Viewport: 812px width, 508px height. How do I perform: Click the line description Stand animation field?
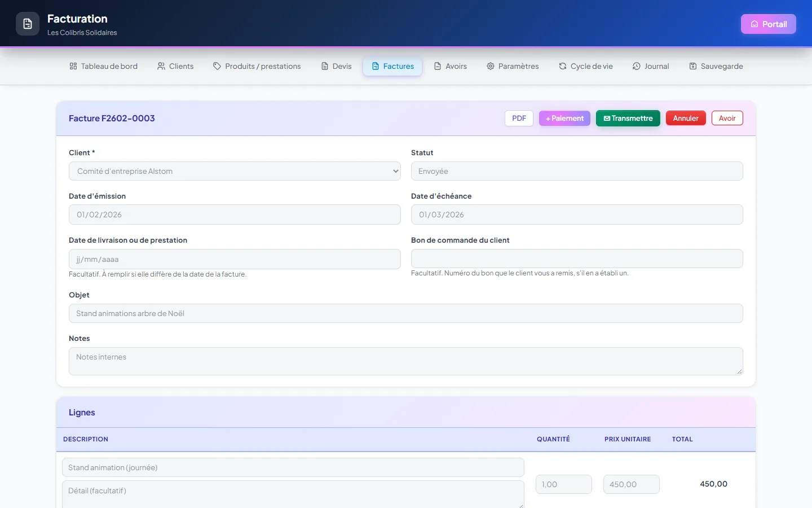[x=293, y=467]
